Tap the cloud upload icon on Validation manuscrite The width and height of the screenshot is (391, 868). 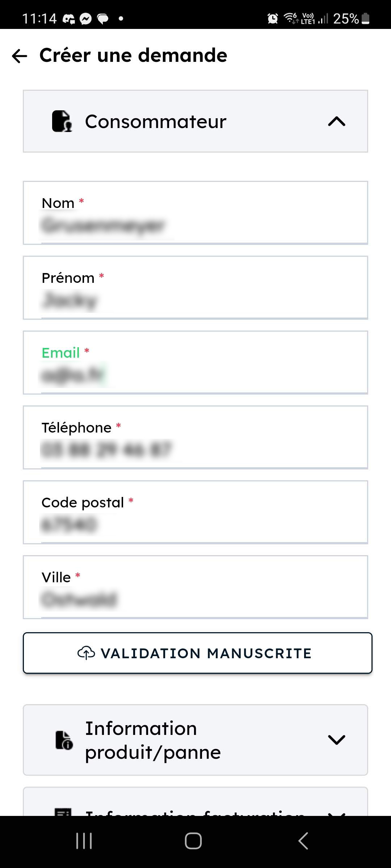pyautogui.click(x=86, y=653)
